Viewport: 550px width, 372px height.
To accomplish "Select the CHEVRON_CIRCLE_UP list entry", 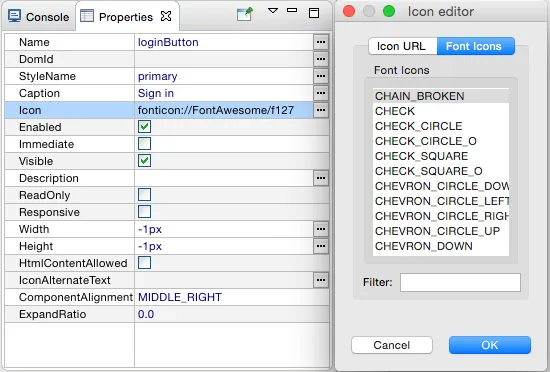I will coord(441,231).
